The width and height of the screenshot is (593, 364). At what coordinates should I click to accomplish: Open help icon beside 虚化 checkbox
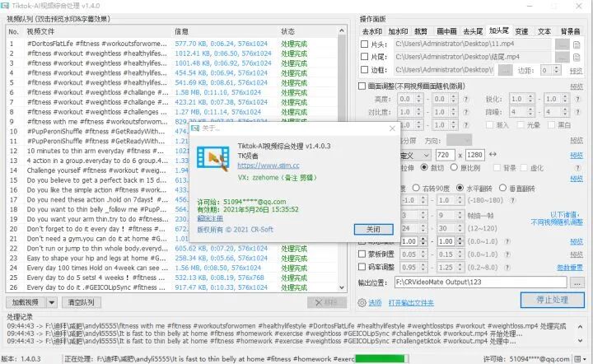tap(577, 167)
